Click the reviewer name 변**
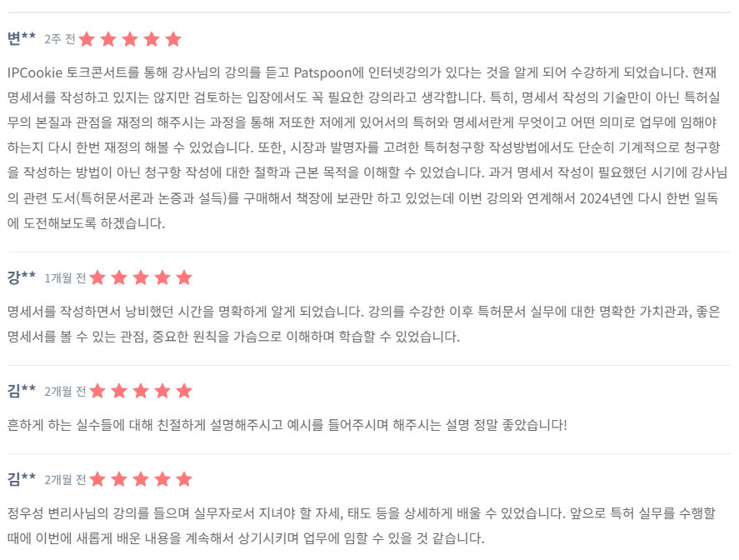 click(x=22, y=38)
